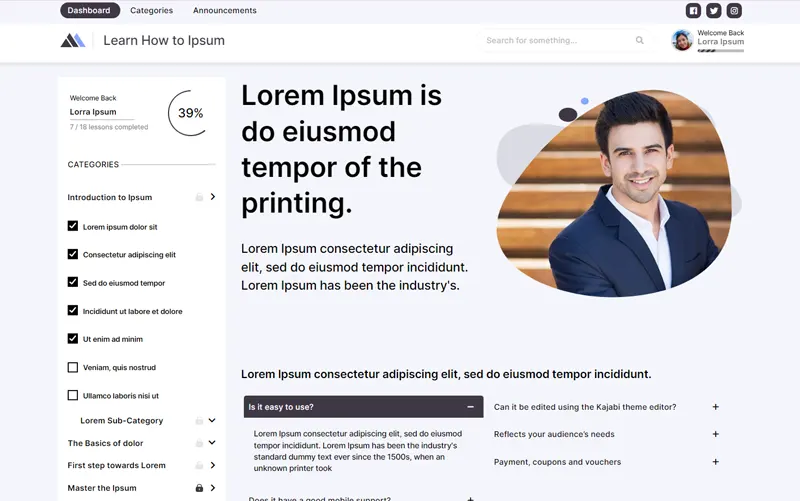Screen dimensions: 800x501
Task: Click sidebar 'Lorra Ipsum' name
Action: coord(93,112)
